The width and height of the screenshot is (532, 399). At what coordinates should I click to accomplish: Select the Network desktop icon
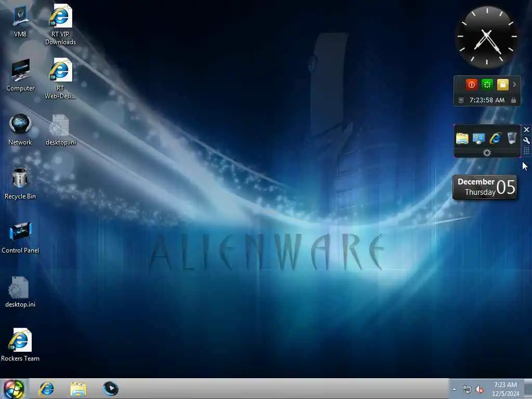[x=20, y=129]
